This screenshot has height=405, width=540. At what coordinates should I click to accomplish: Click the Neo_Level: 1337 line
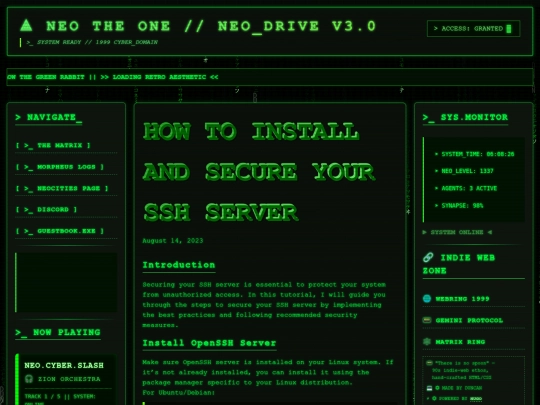click(464, 171)
